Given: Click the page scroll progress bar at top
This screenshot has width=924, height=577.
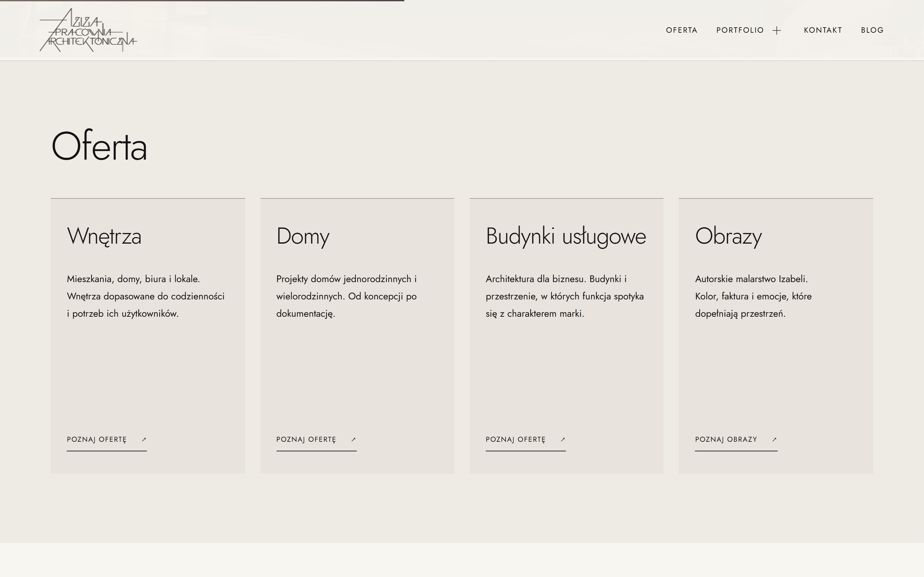Looking at the screenshot, I should pos(202,1).
